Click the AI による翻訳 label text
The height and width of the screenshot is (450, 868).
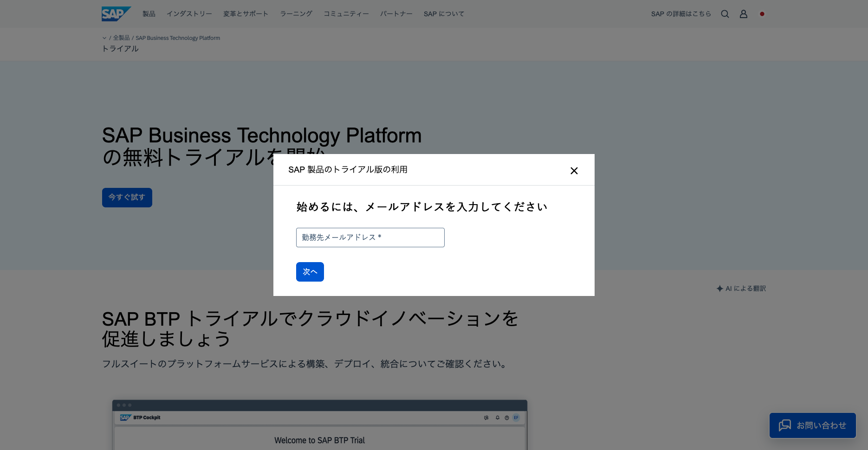pyautogui.click(x=745, y=289)
